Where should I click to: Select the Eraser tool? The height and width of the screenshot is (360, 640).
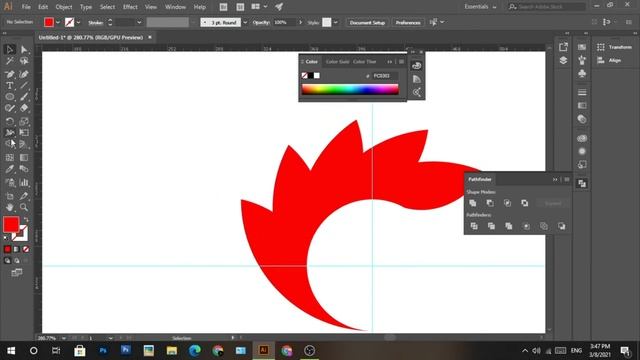(x=24, y=108)
